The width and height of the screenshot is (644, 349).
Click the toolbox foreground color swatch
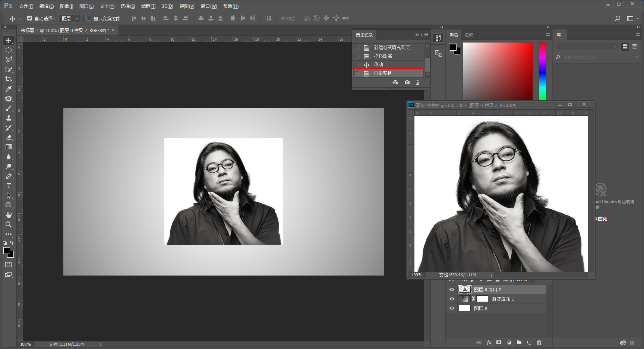7,251
